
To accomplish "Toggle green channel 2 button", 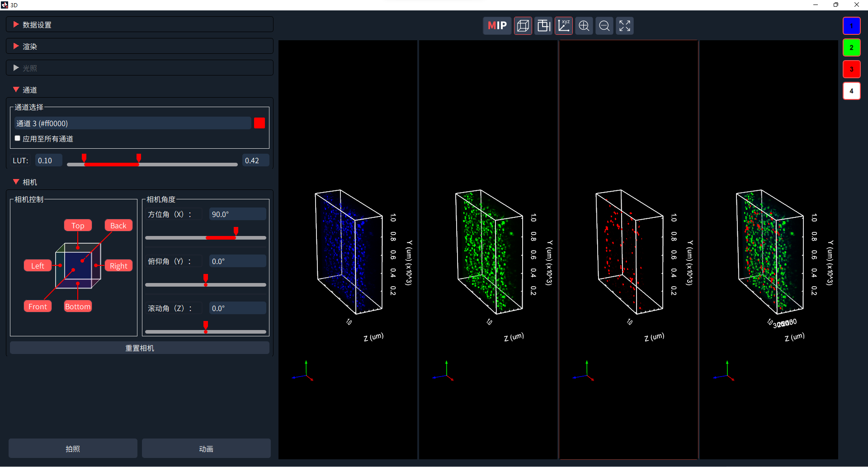I will click(x=852, y=47).
